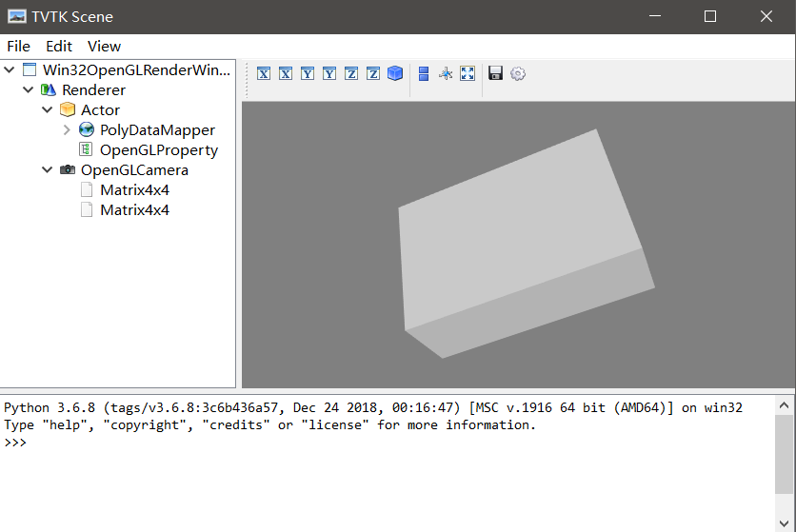Image resolution: width=796 pixels, height=532 pixels.
Task: Select OpenGLProperty in the tree
Action: coord(158,150)
